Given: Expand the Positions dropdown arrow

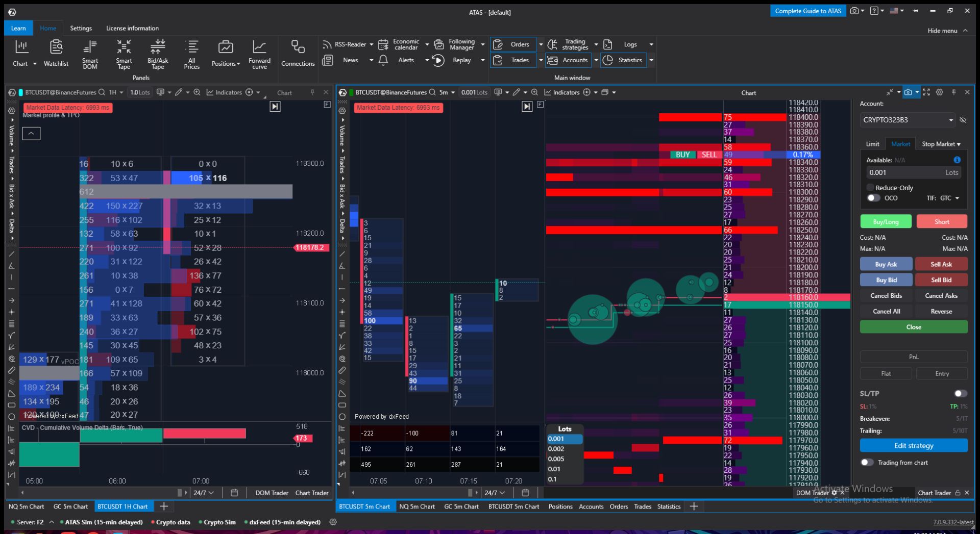Looking at the screenshot, I should pos(238,64).
